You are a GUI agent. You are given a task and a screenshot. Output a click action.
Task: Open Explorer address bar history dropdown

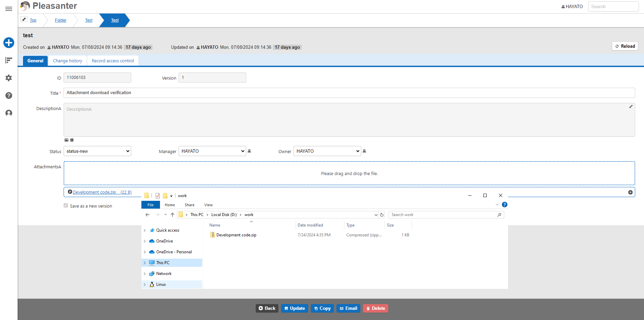(x=376, y=215)
